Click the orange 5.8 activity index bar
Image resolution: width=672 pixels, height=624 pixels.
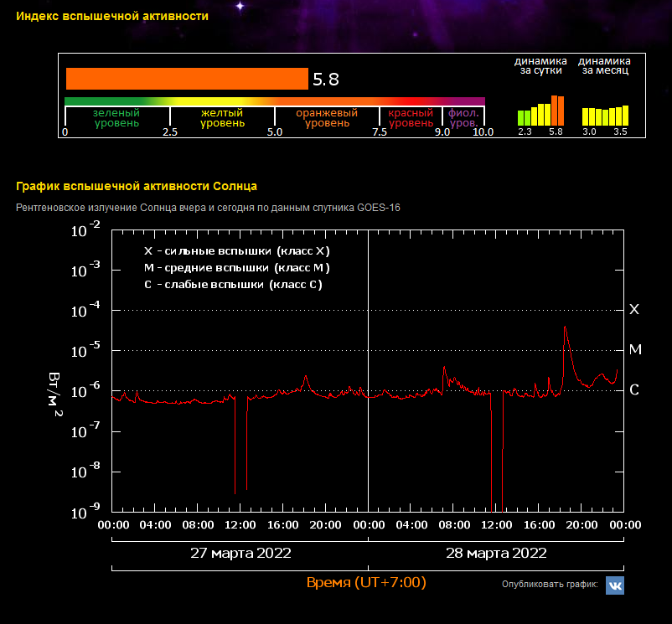tap(187, 79)
